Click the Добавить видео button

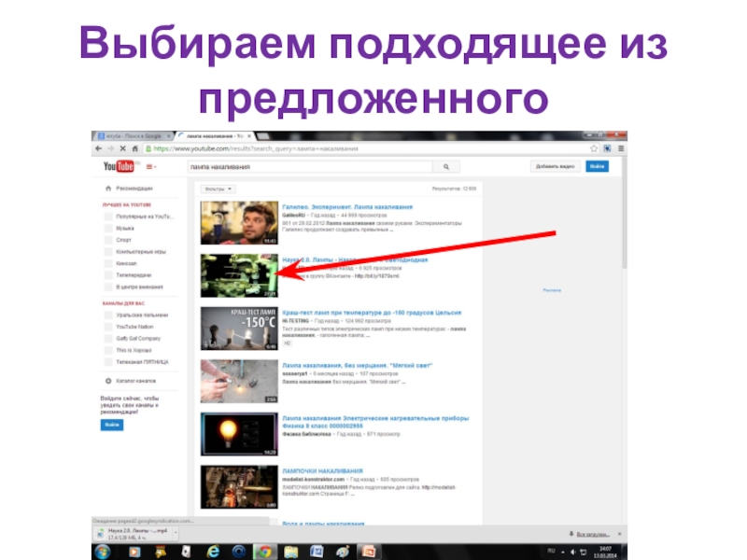555,166
